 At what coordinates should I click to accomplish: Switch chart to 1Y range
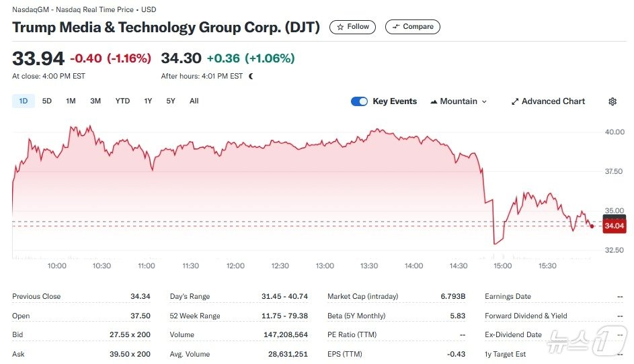click(148, 101)
